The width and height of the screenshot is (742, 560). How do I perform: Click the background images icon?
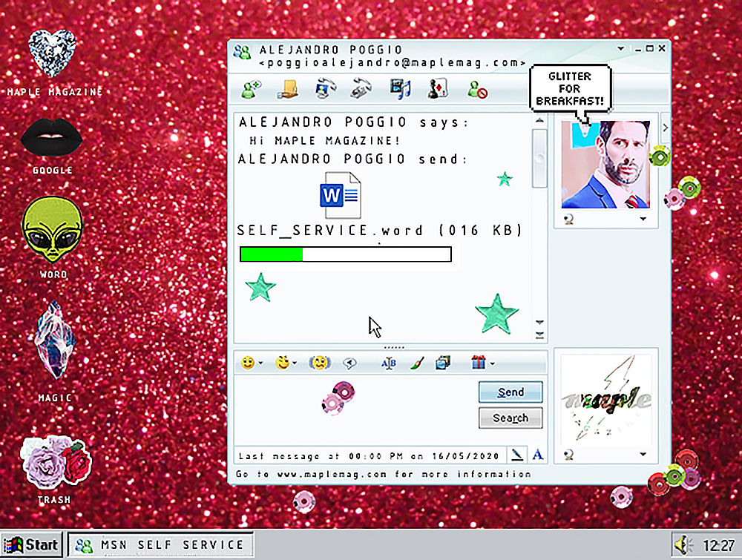click(x=443, y=363)
